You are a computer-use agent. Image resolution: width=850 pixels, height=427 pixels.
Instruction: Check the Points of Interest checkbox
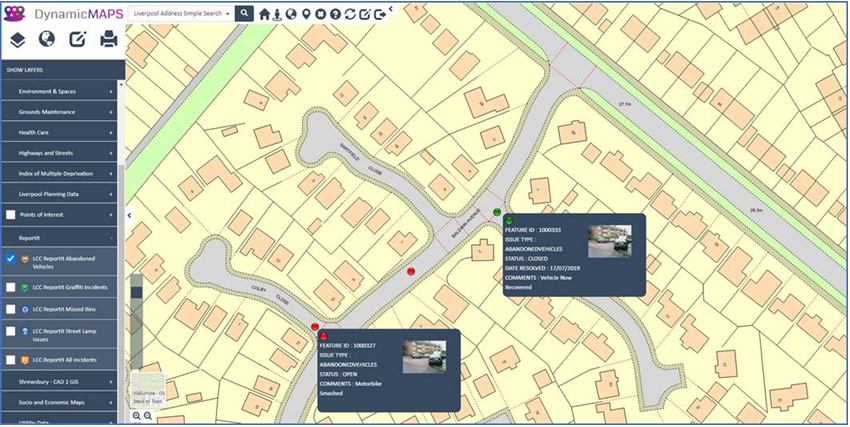click(x=10, y=215)
